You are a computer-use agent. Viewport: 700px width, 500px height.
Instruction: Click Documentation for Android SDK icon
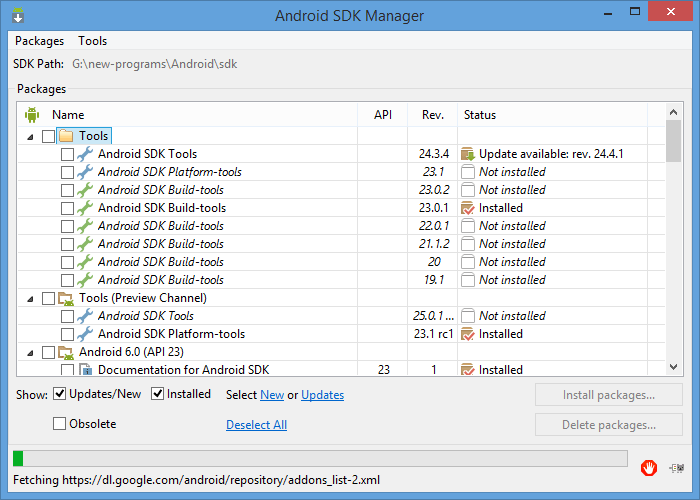pos(85,369)
